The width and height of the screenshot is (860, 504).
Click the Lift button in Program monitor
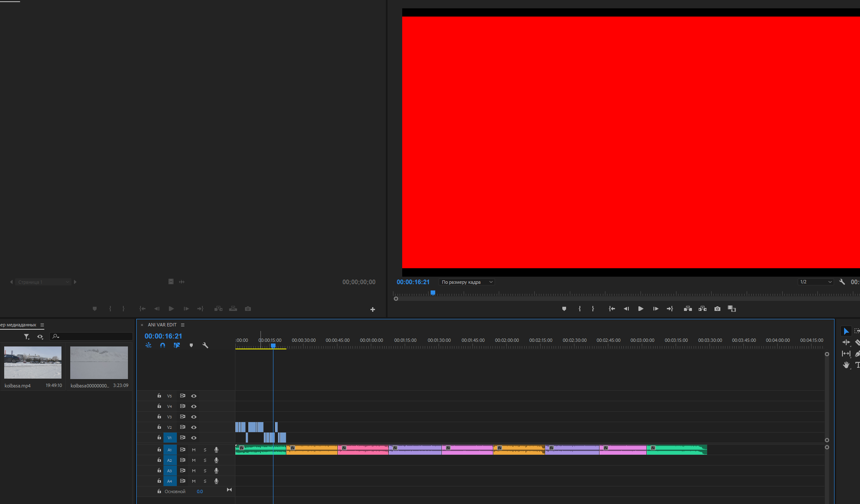[x=688, y=309]
